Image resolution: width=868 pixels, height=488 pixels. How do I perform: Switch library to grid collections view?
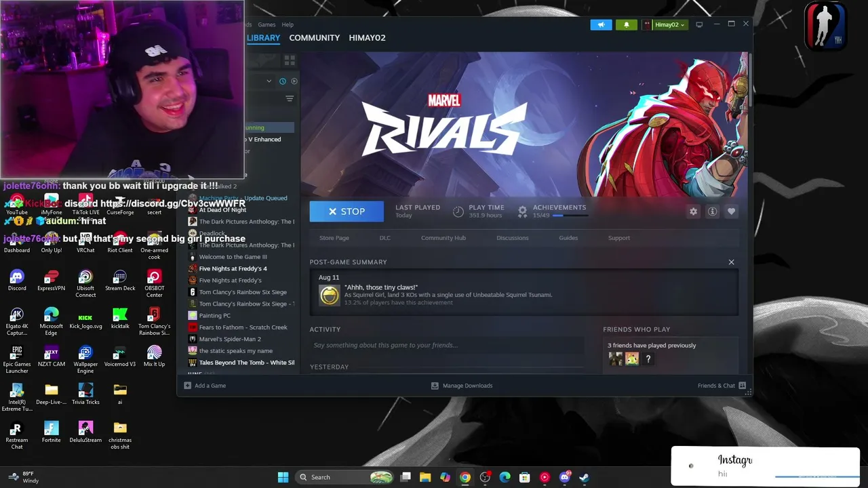290,60
